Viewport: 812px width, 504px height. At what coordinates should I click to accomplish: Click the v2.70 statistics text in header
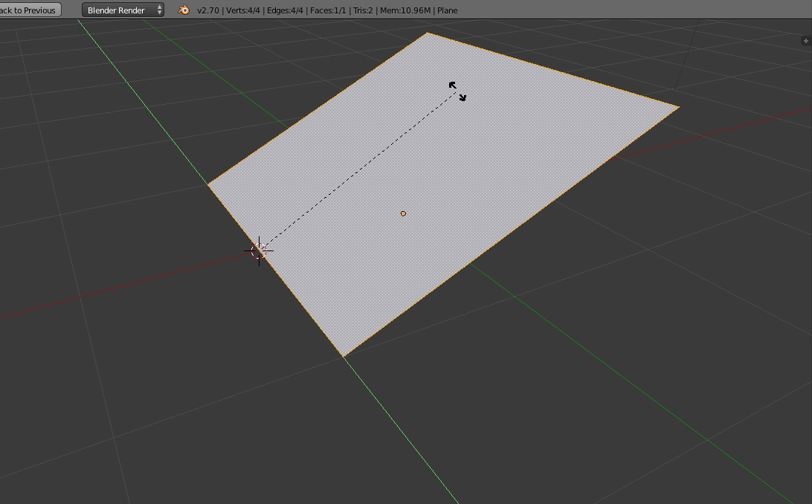[326, 10]
